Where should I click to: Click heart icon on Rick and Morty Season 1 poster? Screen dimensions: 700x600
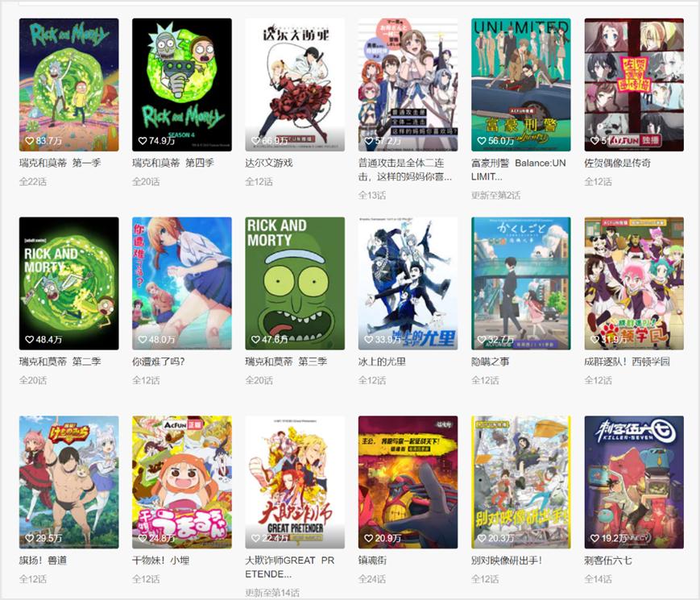30,141
